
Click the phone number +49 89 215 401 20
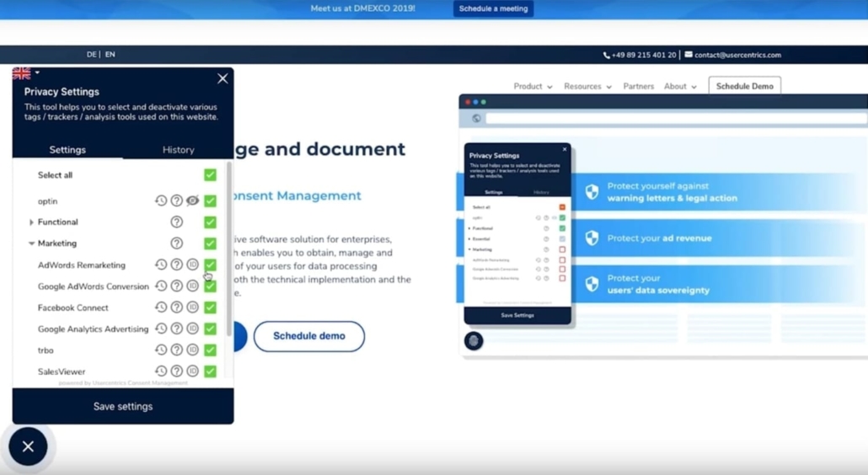[644, 55]
